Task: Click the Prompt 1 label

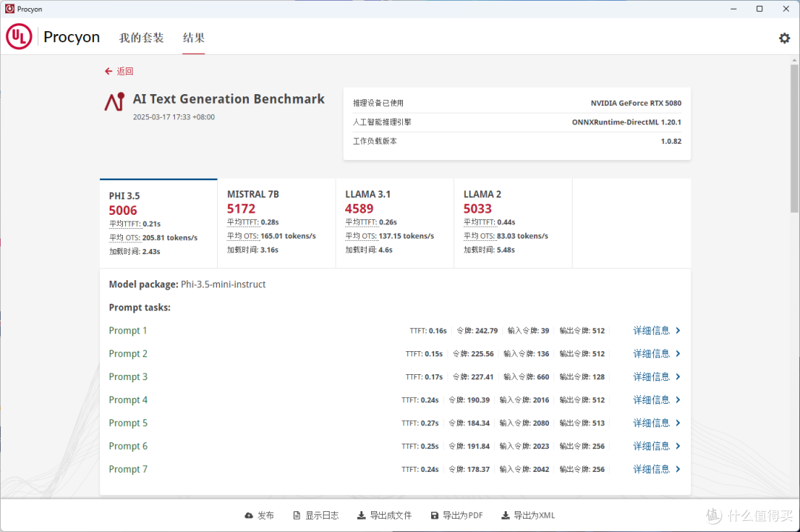Action: (x=127, y=330)
